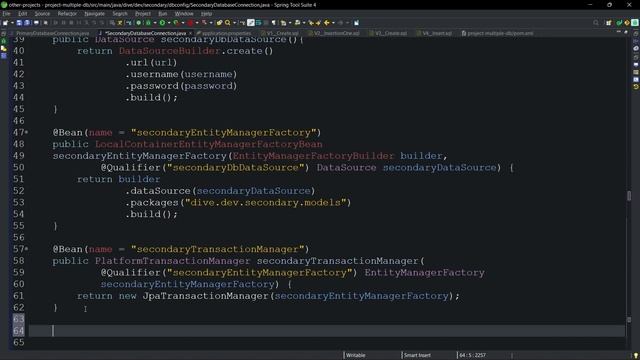Click the vertical scrollbar thumb
Screen dimensions: 640x360
629,196
